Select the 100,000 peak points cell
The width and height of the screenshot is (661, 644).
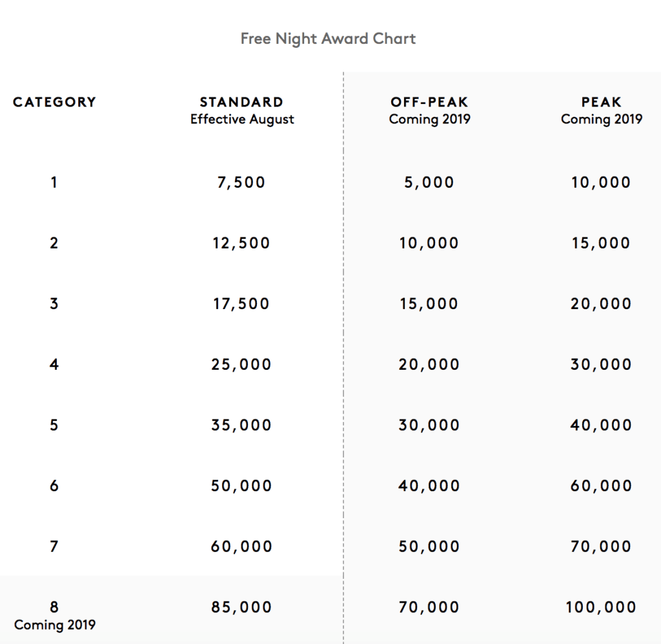pos(601,607)
